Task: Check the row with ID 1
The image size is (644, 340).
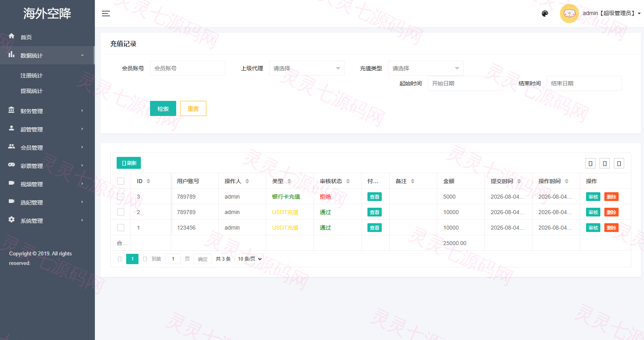Action: click(121, 228)
